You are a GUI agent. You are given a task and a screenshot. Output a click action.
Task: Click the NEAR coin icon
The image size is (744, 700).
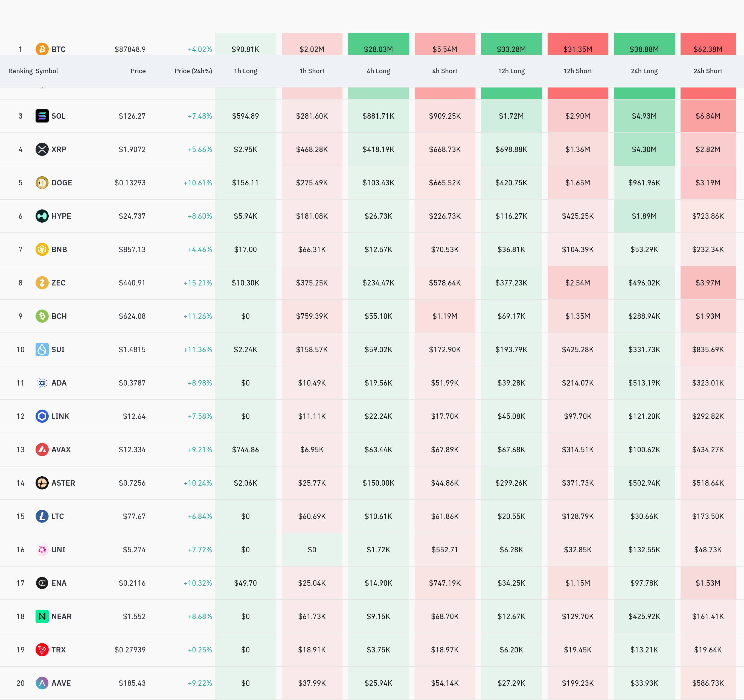[x=42, y=616]
